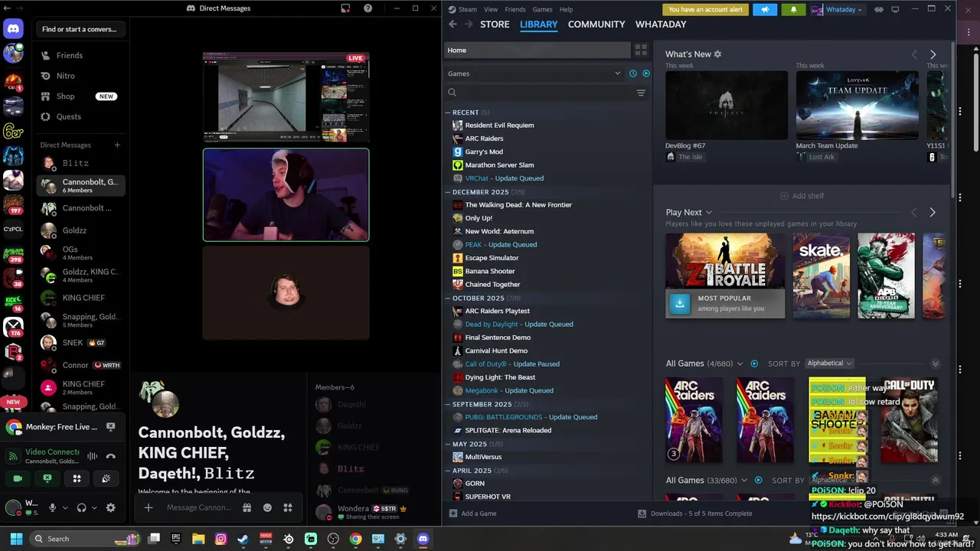
Task: Open Discord help question mark icon
Action: click(367, 8)
